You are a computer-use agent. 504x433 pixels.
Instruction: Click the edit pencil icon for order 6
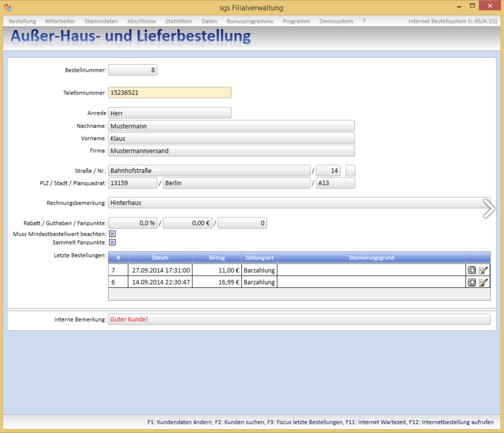(483, 282)
